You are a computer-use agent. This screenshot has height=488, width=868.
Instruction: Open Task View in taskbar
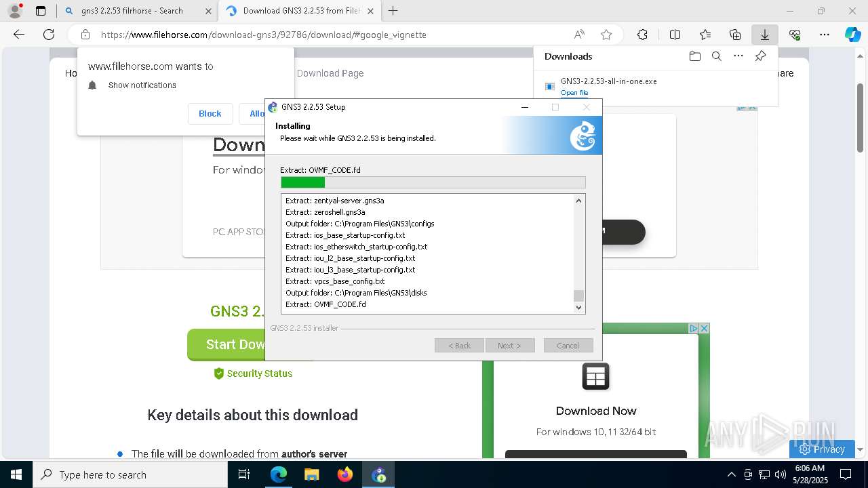coord(245,474)
